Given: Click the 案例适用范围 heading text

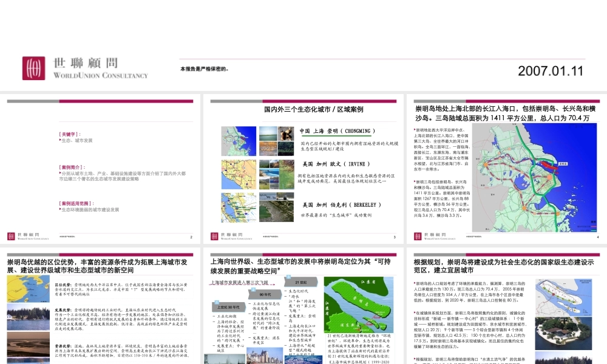Looking at the screenshot, I should click(76, 203).
